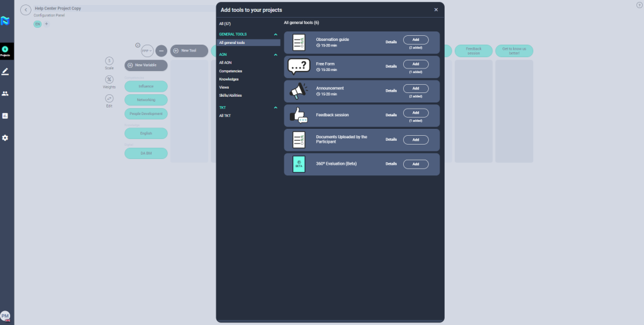Click the Free Form speech bubble icon

click(x=299, y=67)
